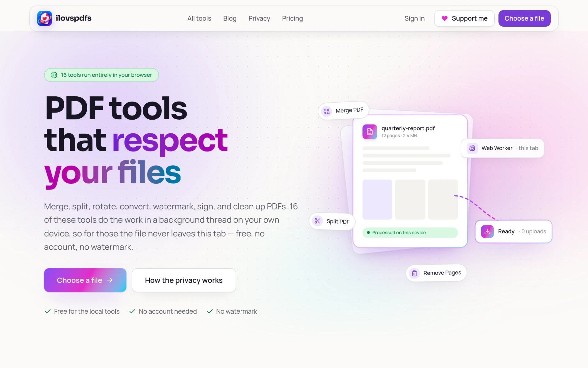588x368 pixels.
Task: Click the gradient Choose a file hero button
Action: tap(85, 280)
